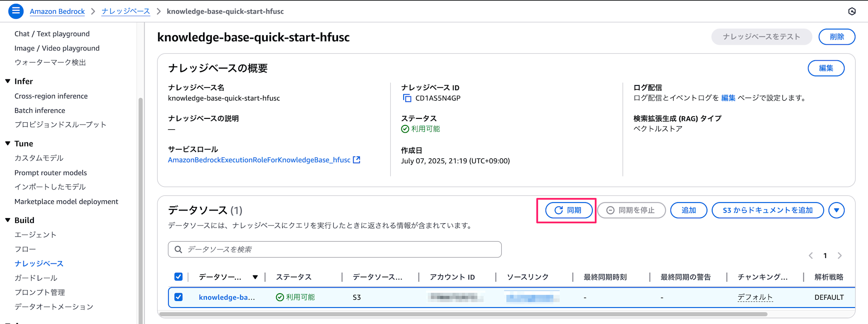This screenshot has width=868, height=324.
Task: Click the ベクトルストア RAG type value
Action: 658,129
